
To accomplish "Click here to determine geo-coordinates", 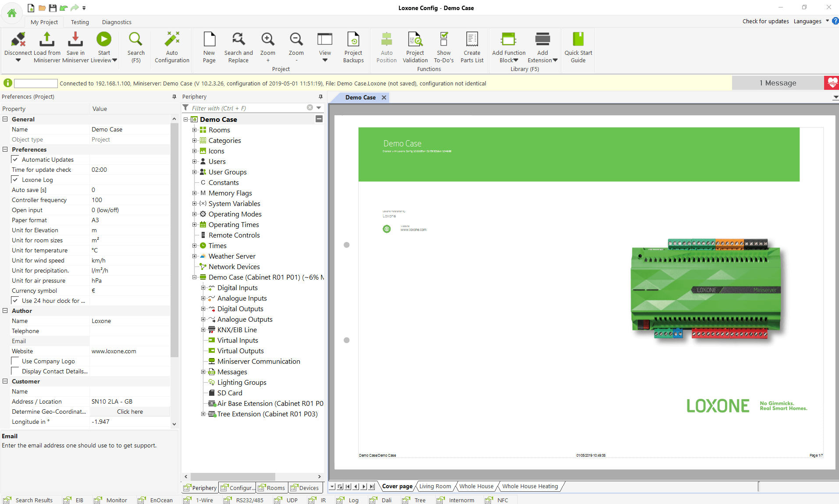I will coord(130,412).
